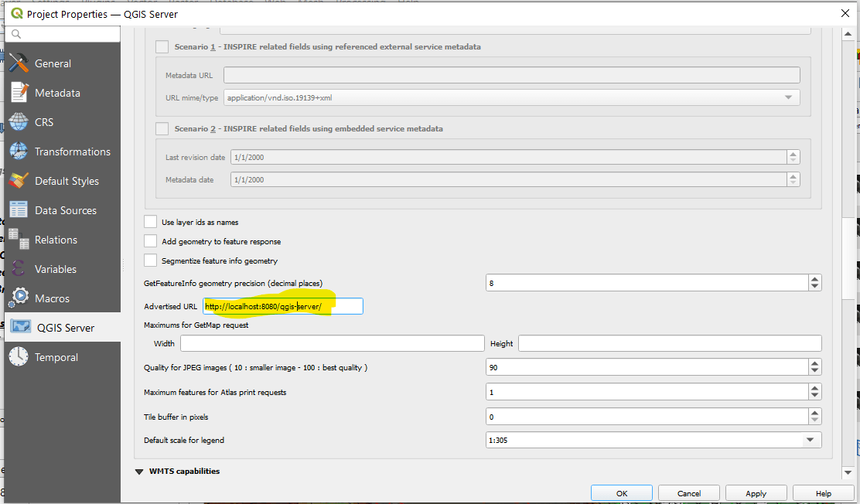
Task: Decrease the JPEG quality value
Action: 814,371
